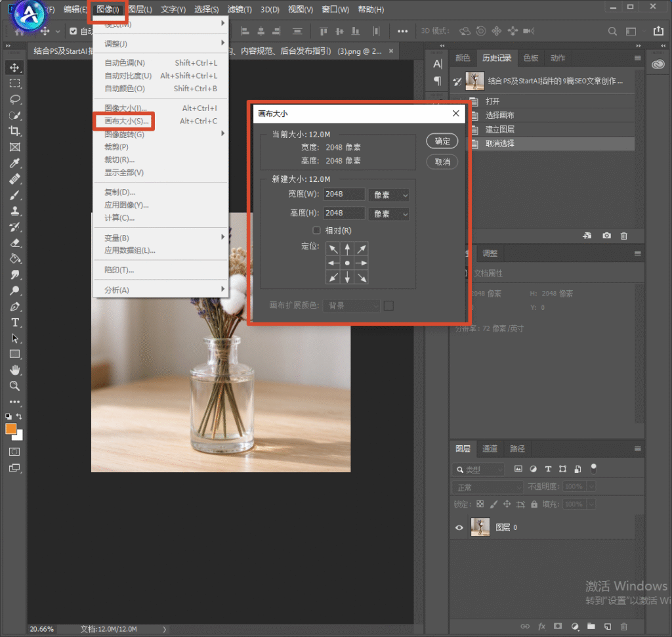Select the Paint Bucket tool

(x=14, y=259)
